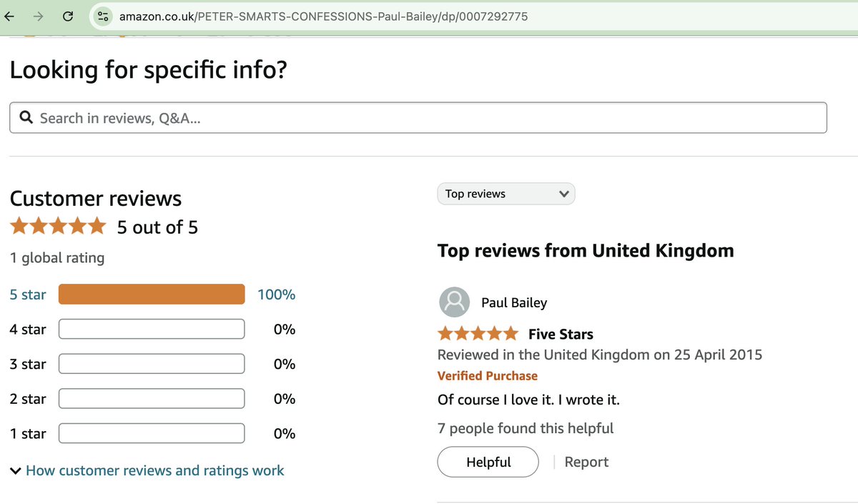The height and width of the screenshot is (504, 858).
Task: Click 7 people found this helpful text
Action: tap(526, 428)
